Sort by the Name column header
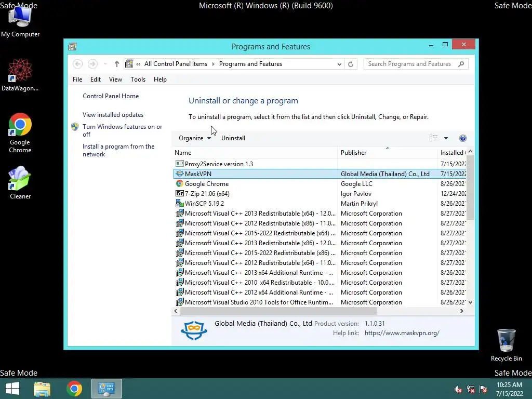The image size is (532, 399). click(255, 153)
